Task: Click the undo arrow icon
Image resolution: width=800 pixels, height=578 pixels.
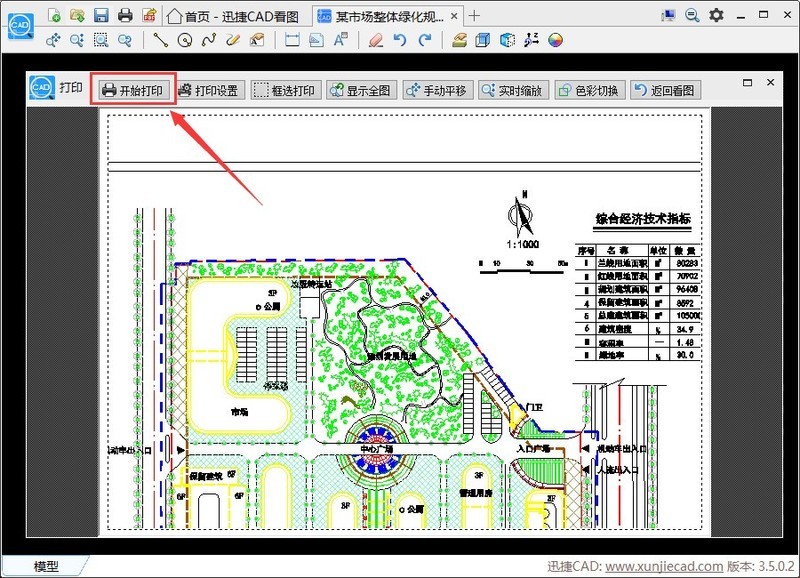Action: pyautogui.click(x=400, y=40)
